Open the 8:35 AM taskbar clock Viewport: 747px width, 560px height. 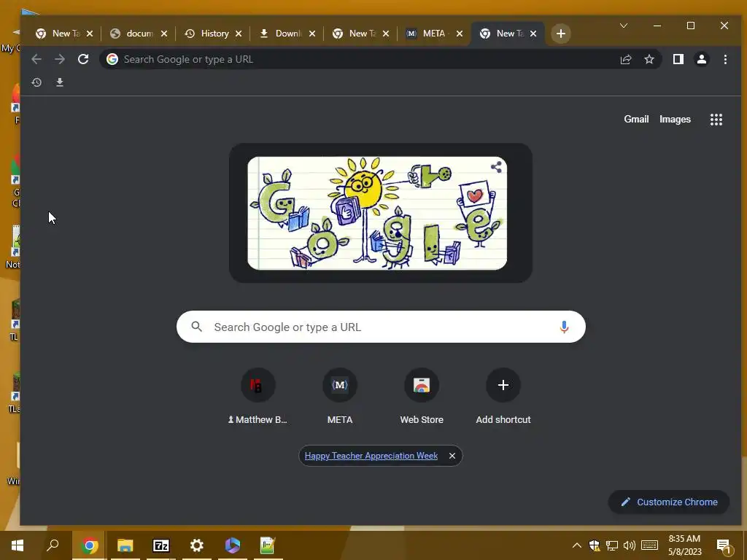click(684, 545)
